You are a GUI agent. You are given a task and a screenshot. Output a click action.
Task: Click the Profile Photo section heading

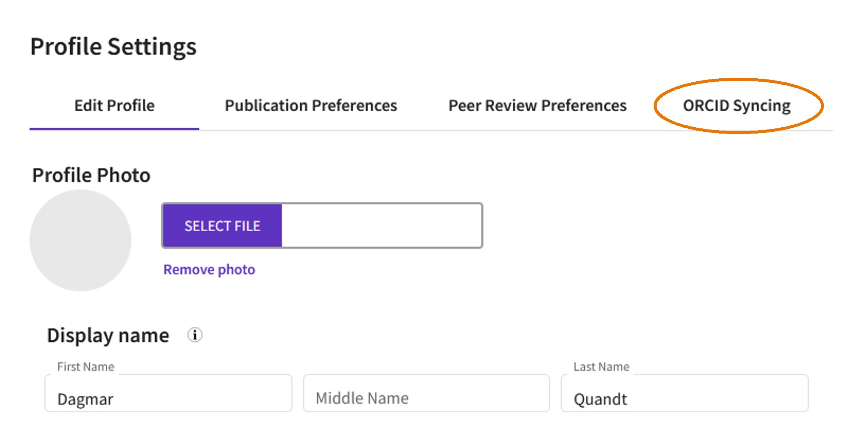pos(91,175)
